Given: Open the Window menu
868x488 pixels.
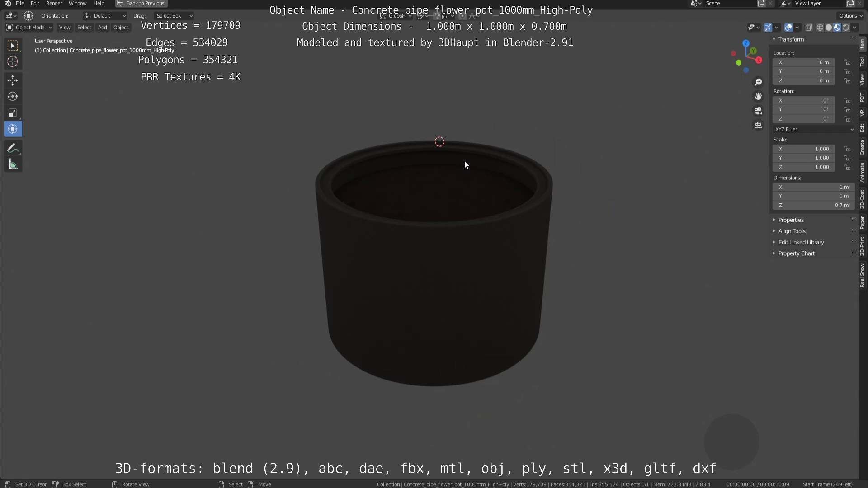Looking at the screenshot, I should click(77, 4).
